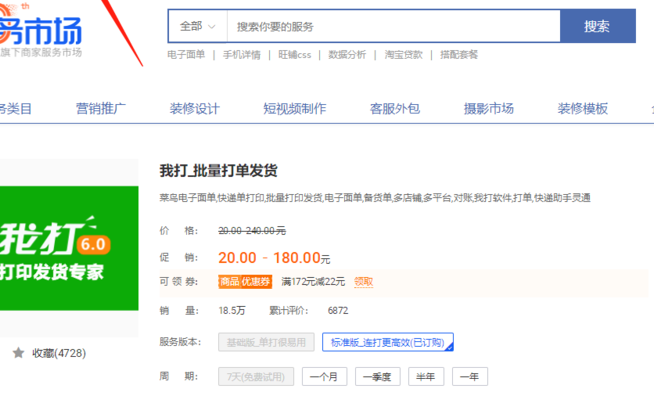Open the 搭配套餐 quick search link
This screenshot has height=400, width=654.
pyautogui.click(x=459, y=55)
